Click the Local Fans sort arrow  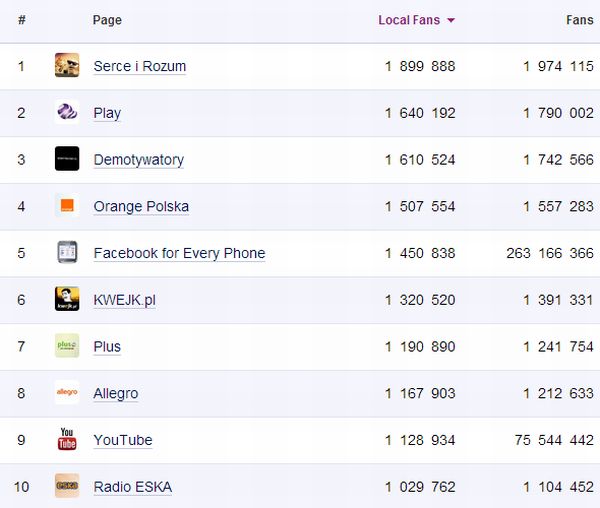click(x=451, y=21)
